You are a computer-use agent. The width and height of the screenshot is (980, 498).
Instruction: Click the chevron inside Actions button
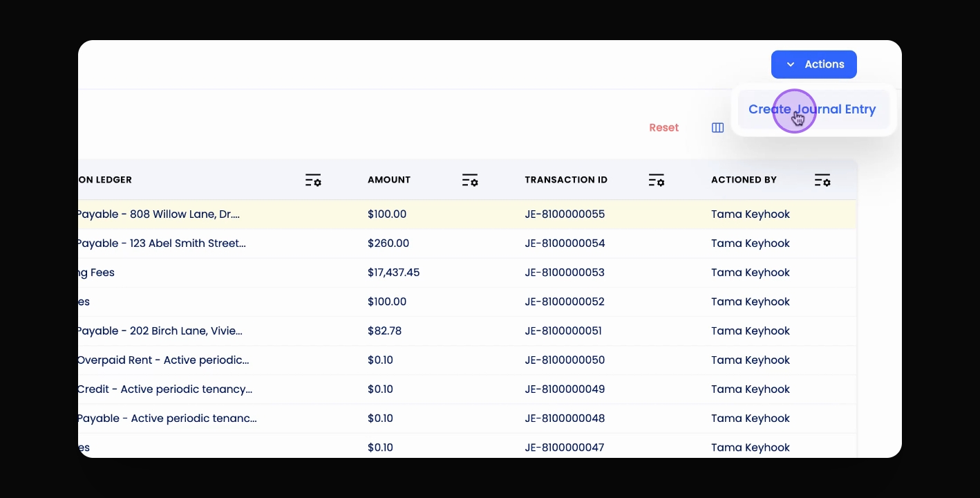pos(791,64)
